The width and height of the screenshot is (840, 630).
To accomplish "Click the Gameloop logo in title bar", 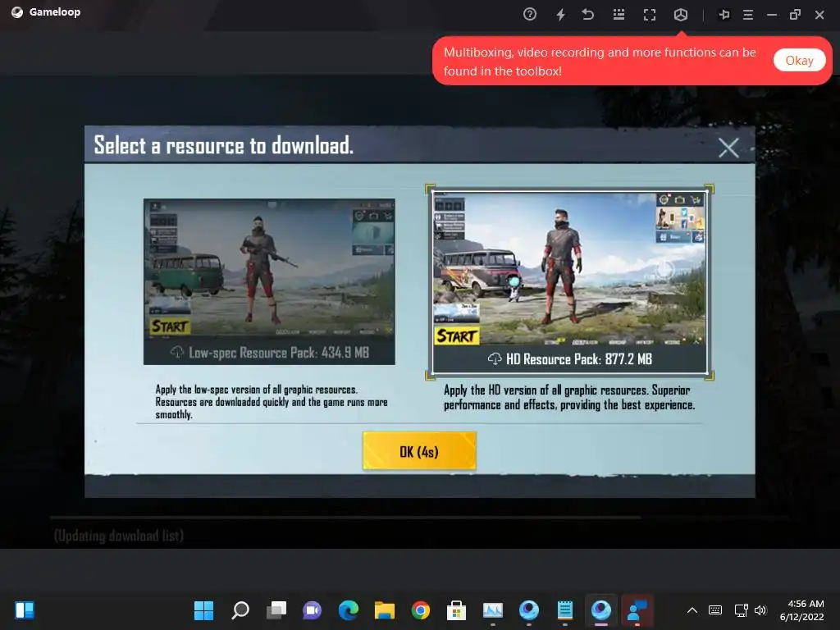I will coord(17,12).
